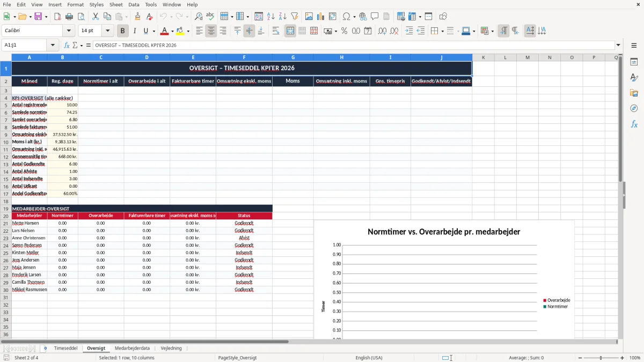Toggle Underline formatting
This screenshot has width=644, height=362.
coord(146,31)
